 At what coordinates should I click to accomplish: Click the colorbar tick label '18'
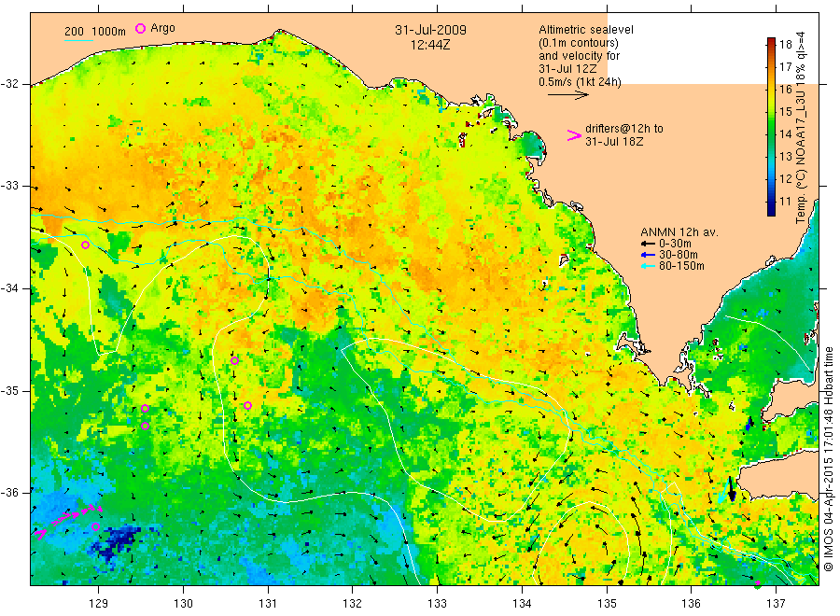785,44
